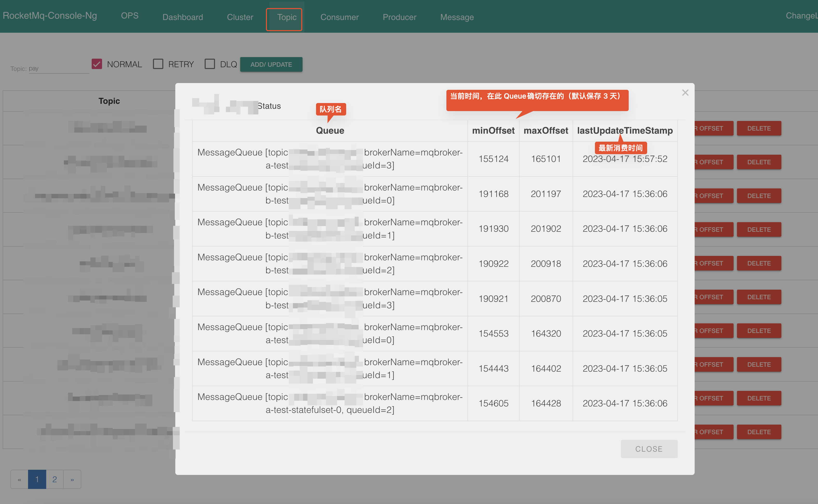Open the OPS menu item
Viewport: 818px width, 504px height.
click(x=129, y=16)
